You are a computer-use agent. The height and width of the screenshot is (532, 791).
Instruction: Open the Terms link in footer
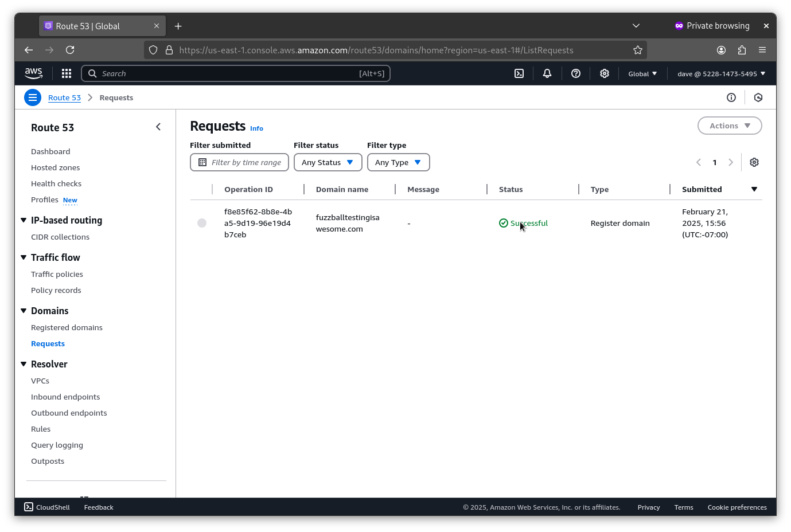click(x=684, y=507)
